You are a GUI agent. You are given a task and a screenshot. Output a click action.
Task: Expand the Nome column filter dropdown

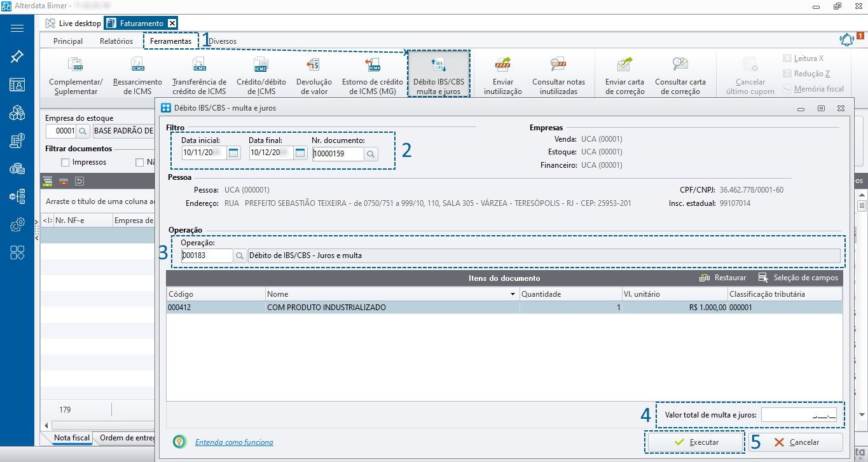(x=513, y=295)
